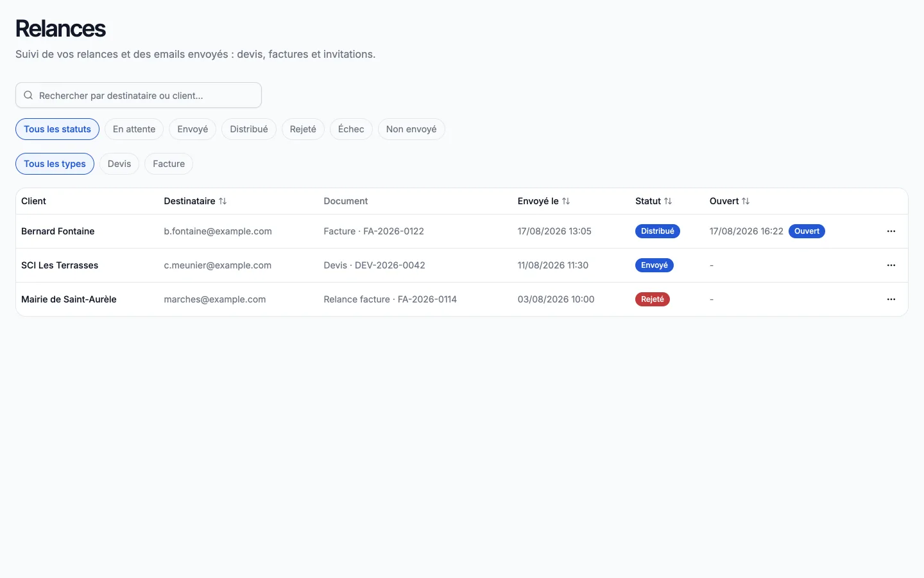924x578 pixels.
Task: Click opened date 17/08/2026 16:22
Action: pos(746,231)
